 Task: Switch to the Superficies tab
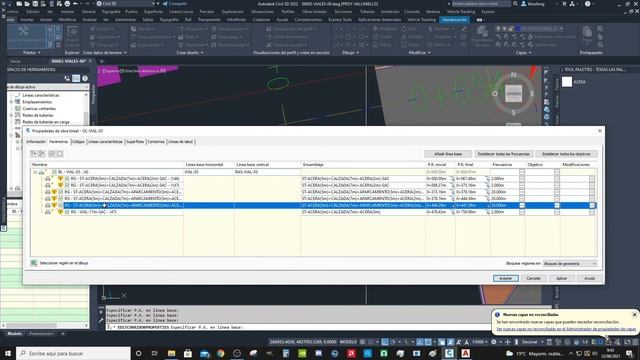(x=135, y=142)
